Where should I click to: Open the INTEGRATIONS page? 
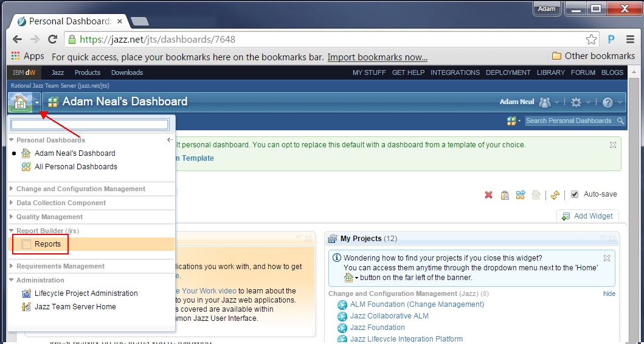[x=455, y=72]
